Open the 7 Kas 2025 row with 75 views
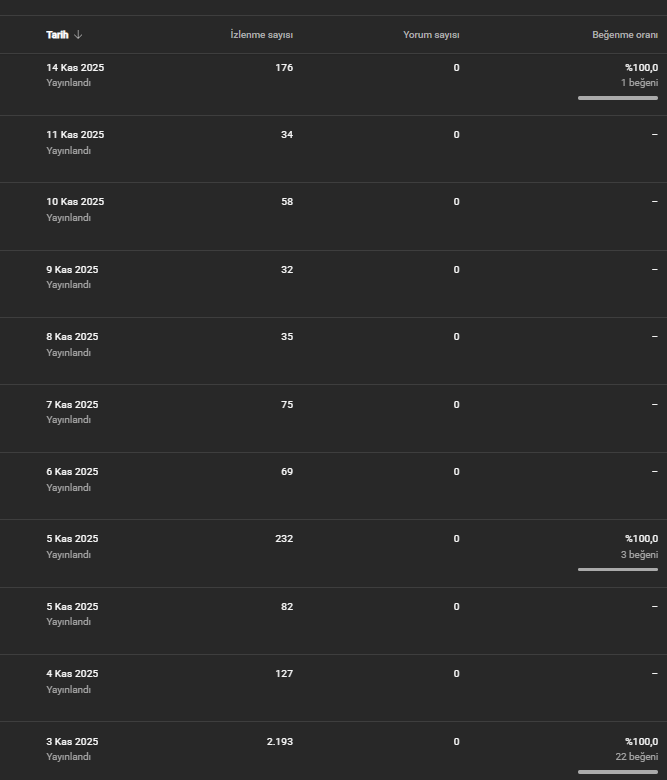This screenshot has height=780, width=667. (x=333, y=418)
